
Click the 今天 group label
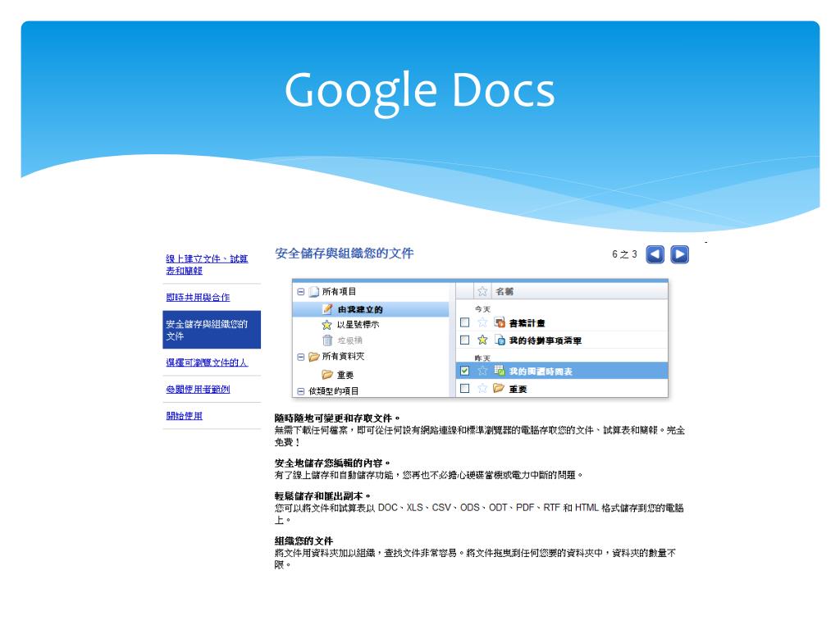[482, 309]
